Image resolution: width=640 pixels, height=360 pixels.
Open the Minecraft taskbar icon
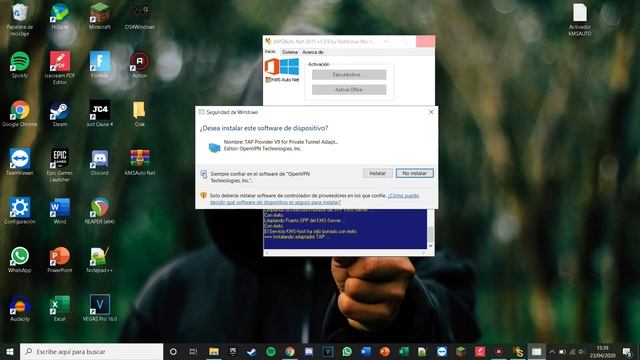click(x=461, y=351)
